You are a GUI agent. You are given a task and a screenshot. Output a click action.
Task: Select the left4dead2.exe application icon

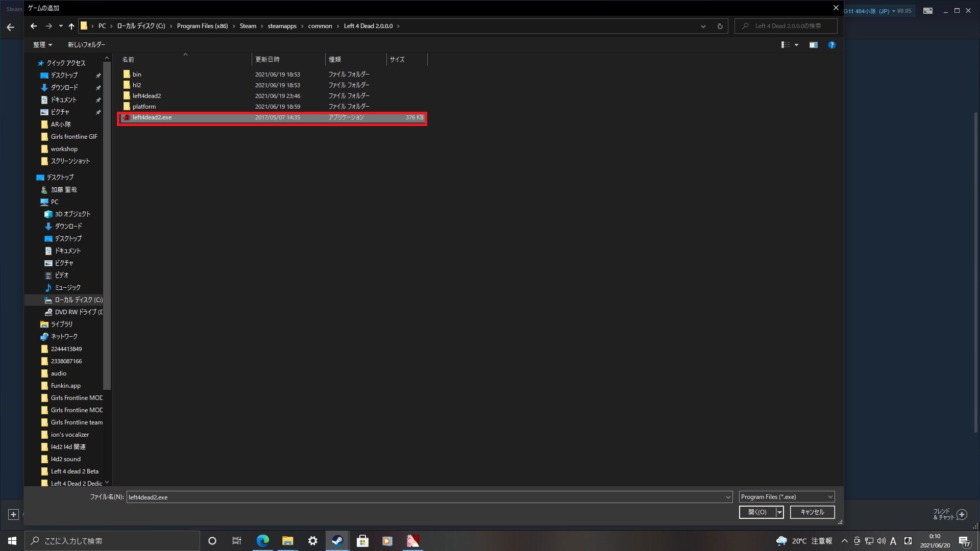(x=127, y=117)
